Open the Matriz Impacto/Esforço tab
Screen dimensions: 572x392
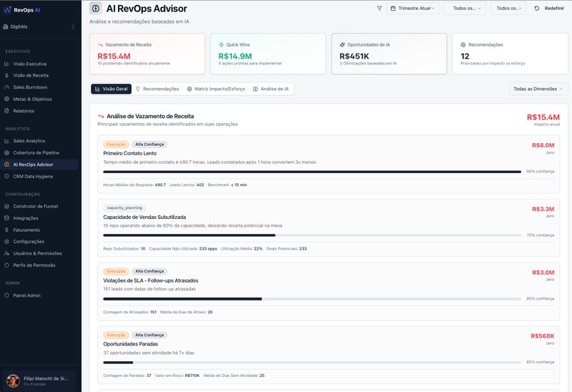(216, 89)
